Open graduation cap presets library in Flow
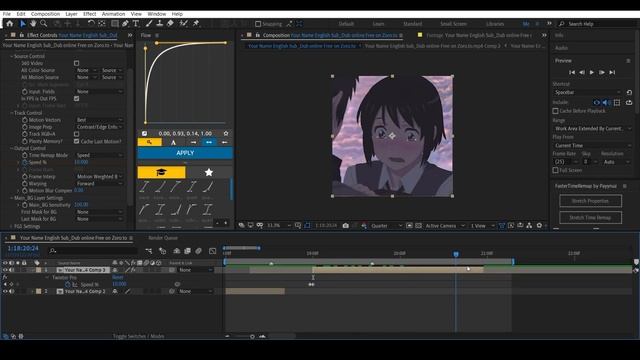Viewport: 640px width, 360px height. click(x=161, y=172)
